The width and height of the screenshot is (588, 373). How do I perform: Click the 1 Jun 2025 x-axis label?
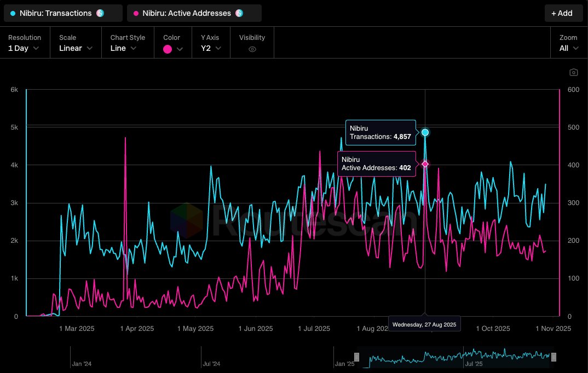point(256,329)
